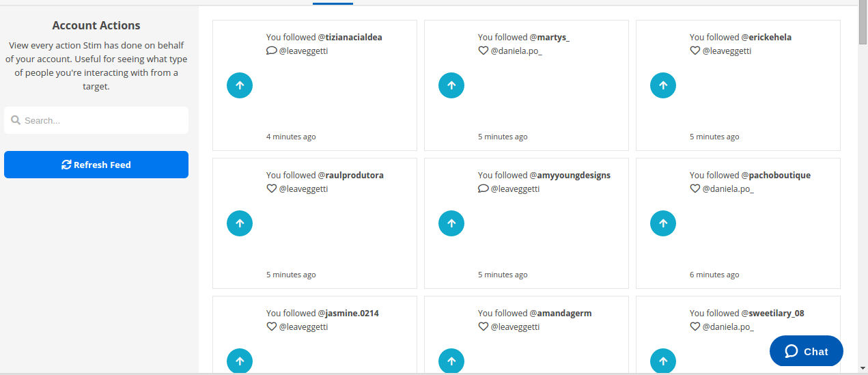Click the arrow icon on tizianacialdea card
Viewport: 868px width, 375px height.
click(x=240, y=85)
